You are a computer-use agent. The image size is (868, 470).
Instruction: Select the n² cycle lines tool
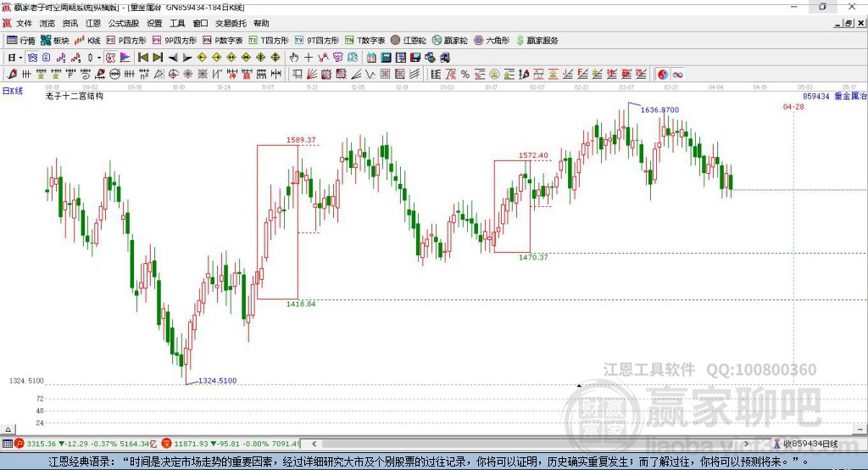click(144, 74)
